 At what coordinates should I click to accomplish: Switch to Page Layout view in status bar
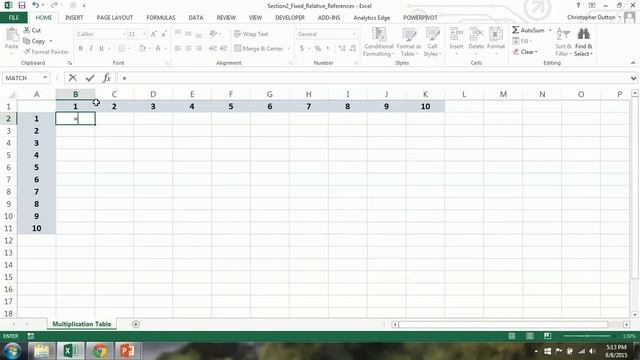529,336
